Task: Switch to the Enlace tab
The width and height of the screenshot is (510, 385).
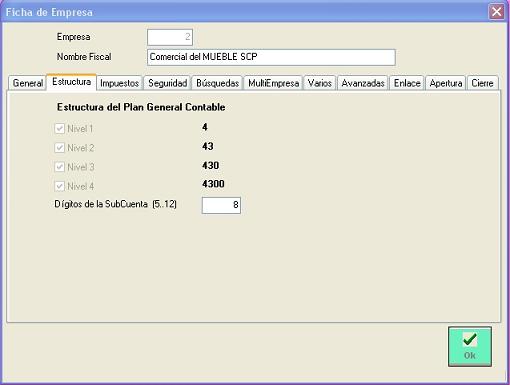Action: coord(407,83)
